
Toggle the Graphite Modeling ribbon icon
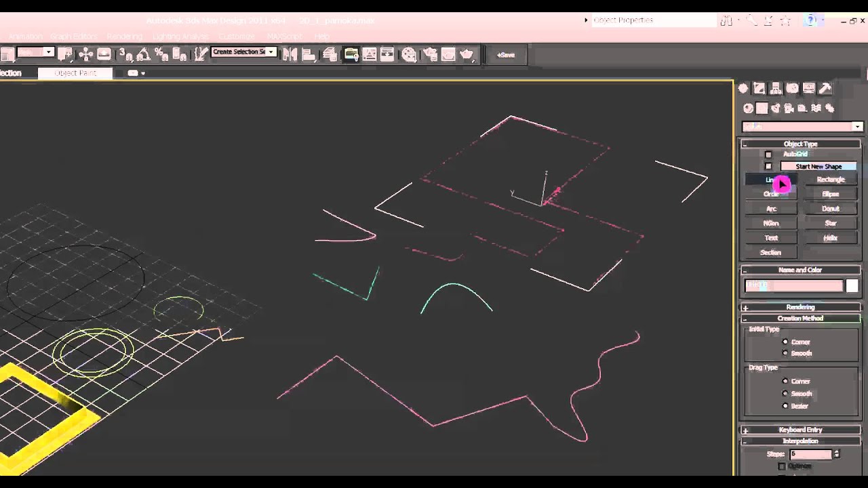pyautogui.click(x=351, y=55)
